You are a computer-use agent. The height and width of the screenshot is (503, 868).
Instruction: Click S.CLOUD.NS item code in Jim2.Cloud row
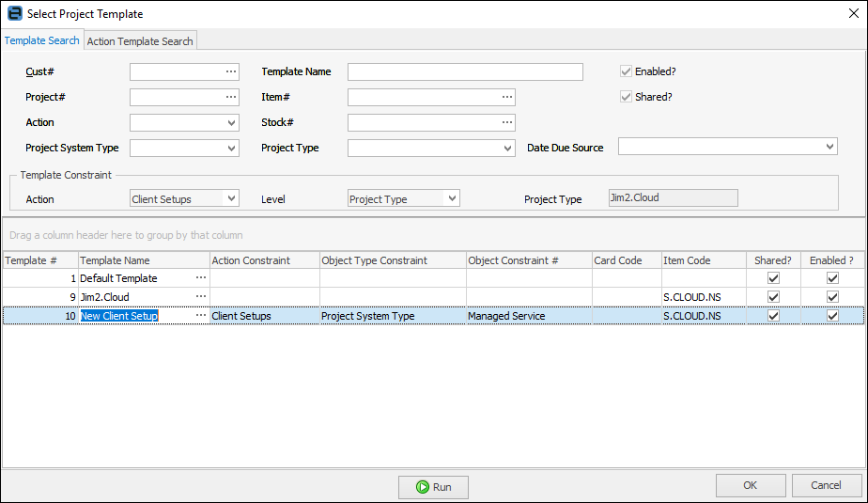coord(704,297)
